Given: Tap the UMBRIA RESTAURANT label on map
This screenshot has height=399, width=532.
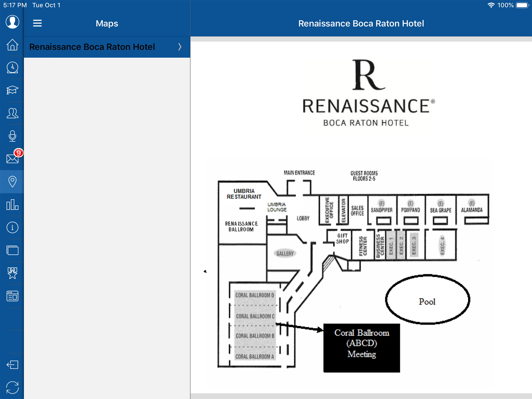Looking at the screenshot, I should [244, 194].
